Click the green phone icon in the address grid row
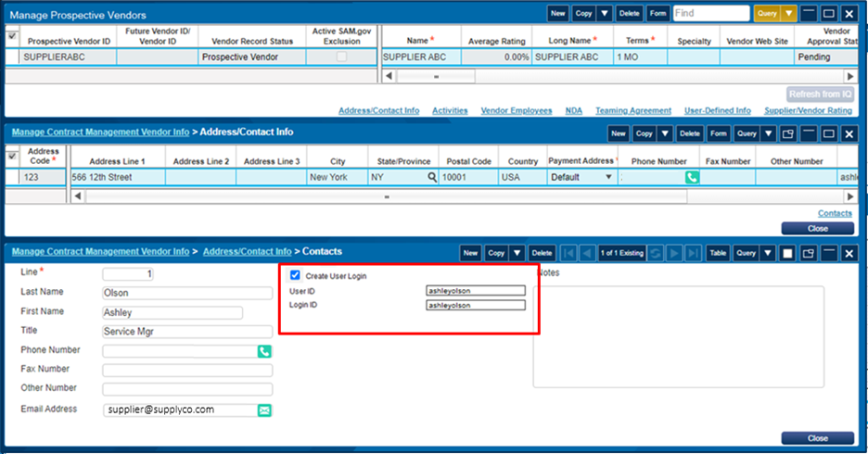Image resolution: width=868 pixels, height=454 pixels. 692,177
